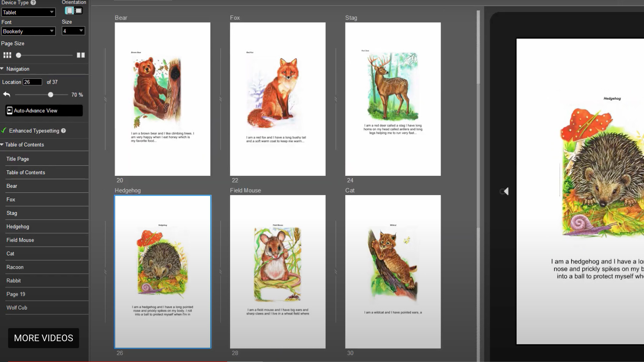Adjust the Page Size slider
Screen dimensions: 644x362
click(x=44, y=55)
